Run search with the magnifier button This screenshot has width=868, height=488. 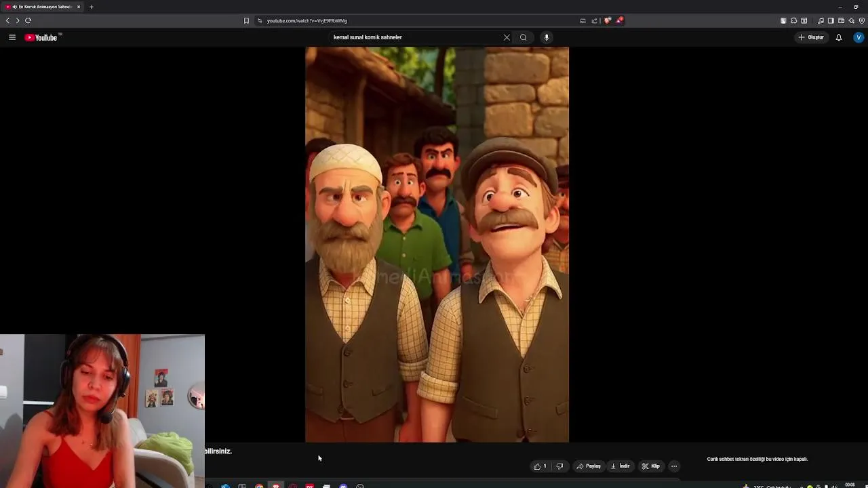tap(524, 37)
